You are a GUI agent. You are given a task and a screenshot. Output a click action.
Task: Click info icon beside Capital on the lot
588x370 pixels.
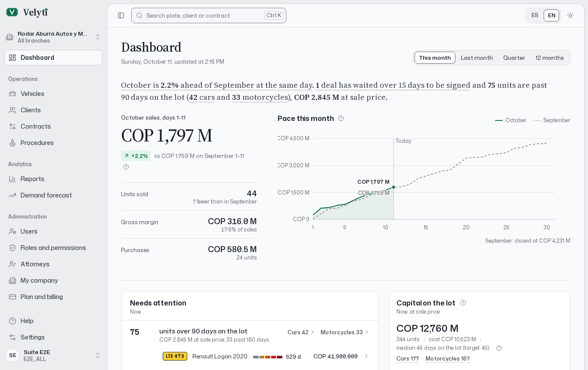(x=463, y=303)
